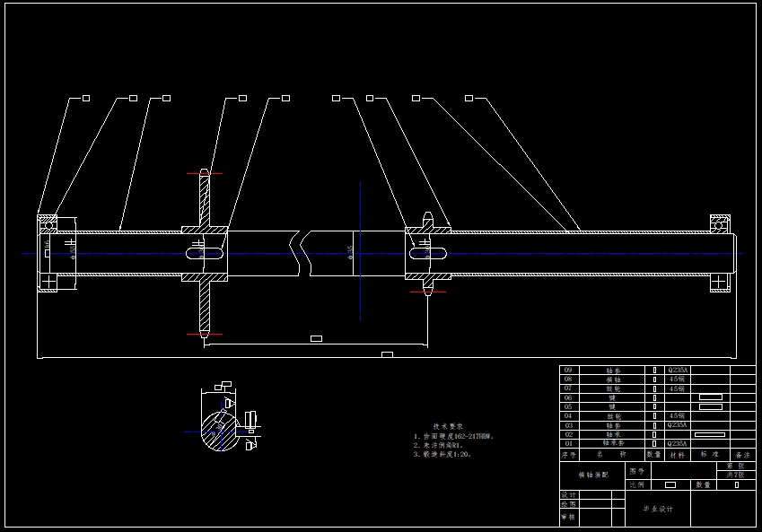Screen dimensions: 762x532
Task: Click the 序号 column header
Action: 569,455
